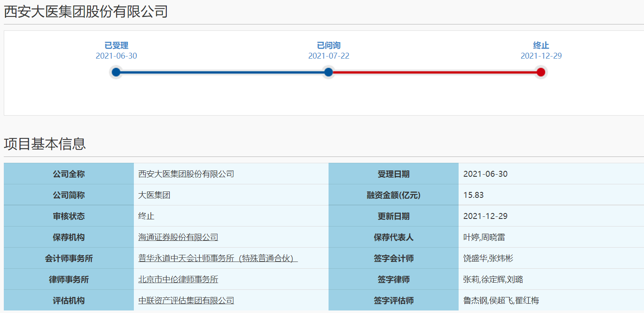Click the 大医集团 value cell
Viewport: 644px width, 313px height.
pyautogui.click(x=231, y=195)
